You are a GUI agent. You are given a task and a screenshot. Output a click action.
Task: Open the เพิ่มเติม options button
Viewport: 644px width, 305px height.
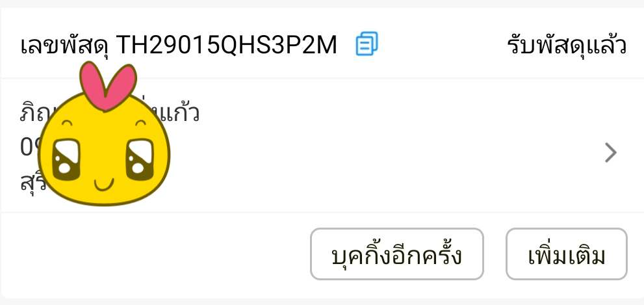coord(567,254)
